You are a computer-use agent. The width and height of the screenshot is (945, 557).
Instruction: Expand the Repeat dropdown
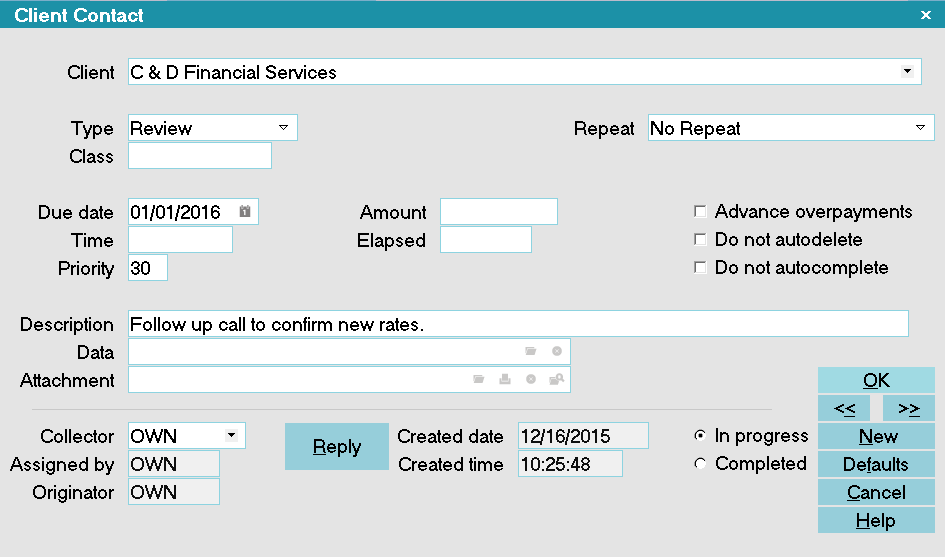click(x=920, y=128)
